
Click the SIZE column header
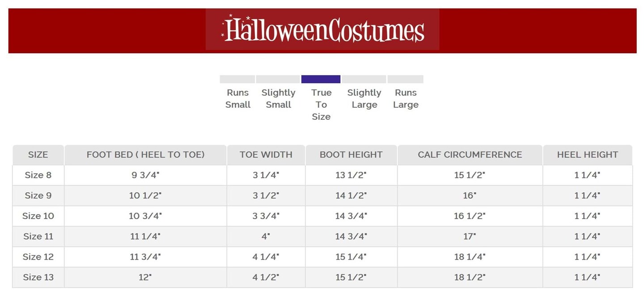38,155
